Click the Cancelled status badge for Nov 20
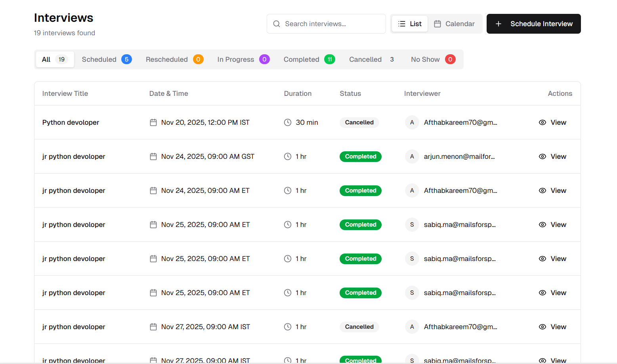Viewport: 617px width, 364px height. (x=359, y=122)
